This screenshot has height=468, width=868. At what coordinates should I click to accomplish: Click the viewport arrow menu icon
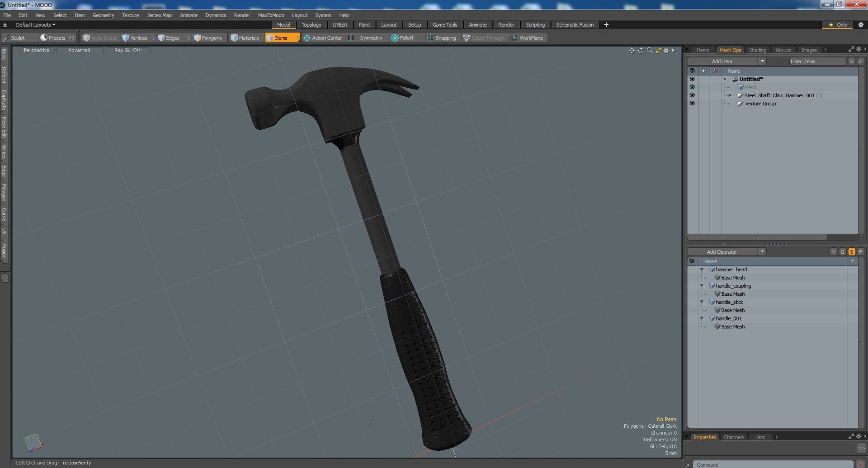pos(673,51)
